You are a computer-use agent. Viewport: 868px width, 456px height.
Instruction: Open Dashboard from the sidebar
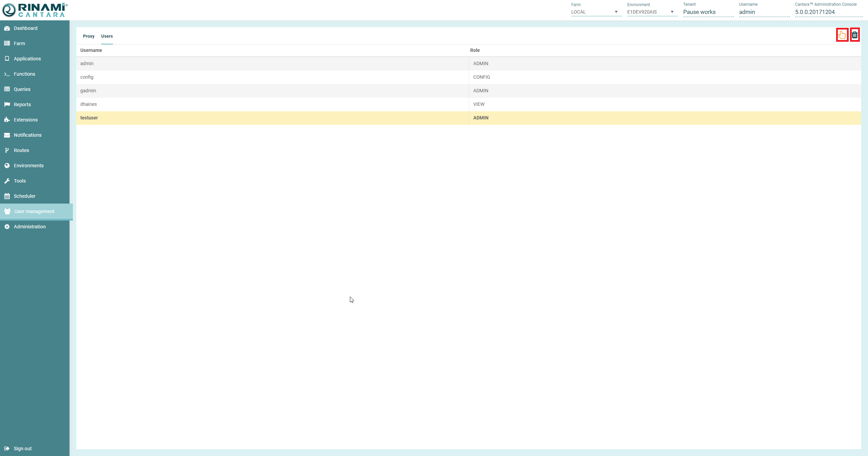25,28
